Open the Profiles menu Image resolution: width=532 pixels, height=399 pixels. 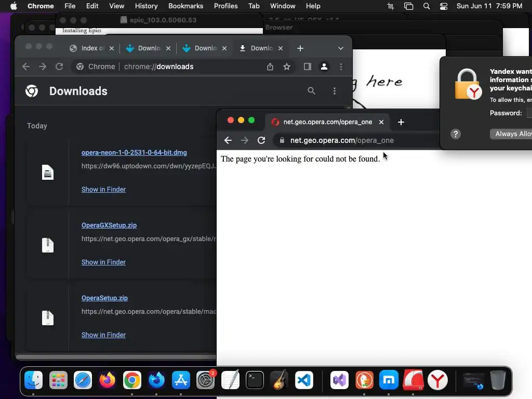click(x=225, y=6)
